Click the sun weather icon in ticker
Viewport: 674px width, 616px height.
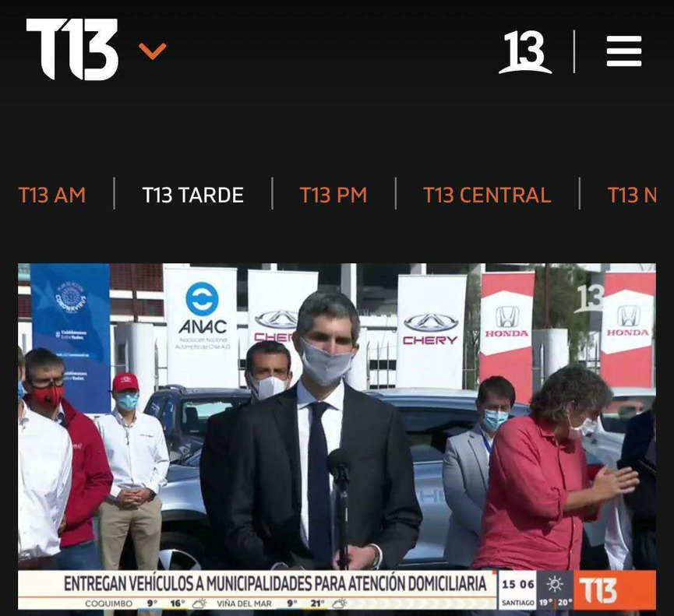pyautogui.click(x=555, y=584)
